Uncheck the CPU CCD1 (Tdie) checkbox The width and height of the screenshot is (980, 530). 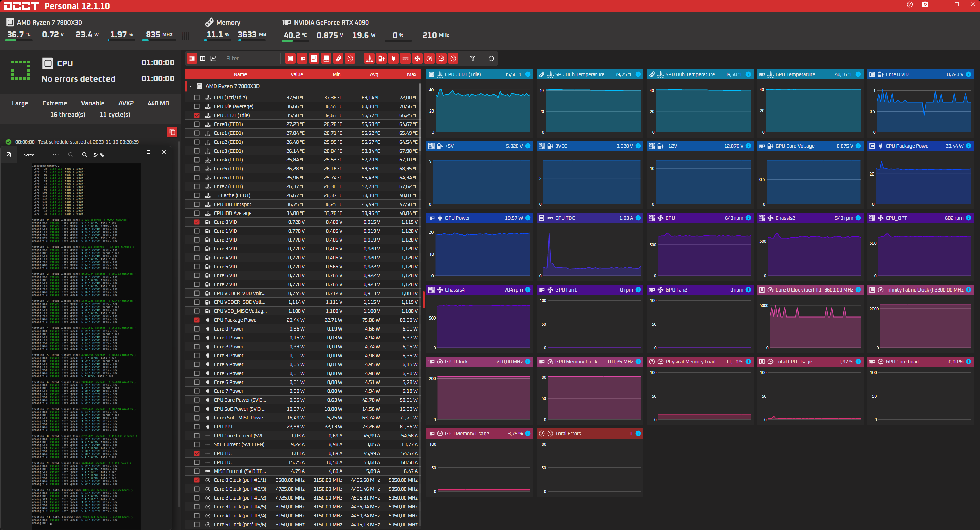197,115
